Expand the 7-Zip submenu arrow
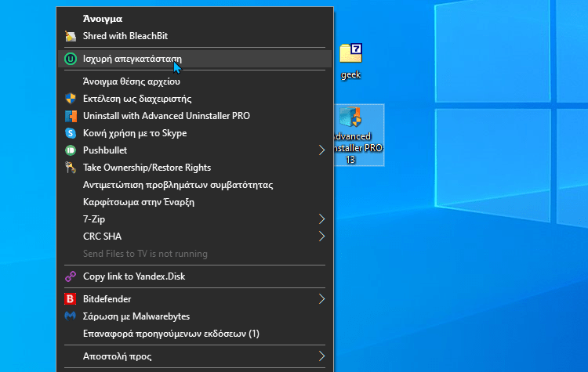The width and height of the screenshot is (588, 372). pyautogui.click(x=321, y=219)
